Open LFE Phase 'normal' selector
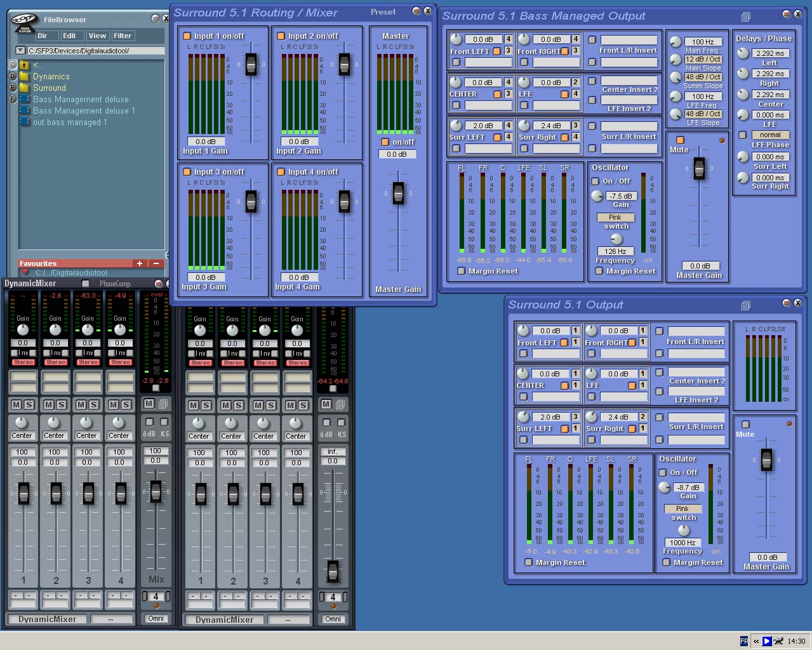 (770, 135)
